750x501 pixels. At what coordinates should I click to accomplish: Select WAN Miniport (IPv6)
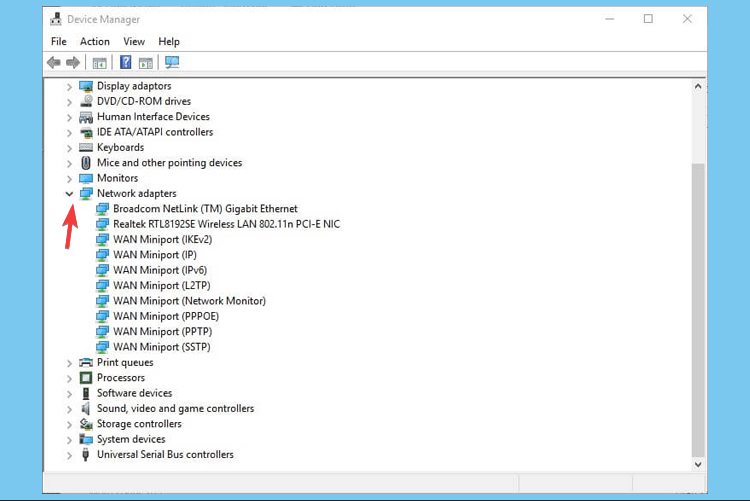160,270
